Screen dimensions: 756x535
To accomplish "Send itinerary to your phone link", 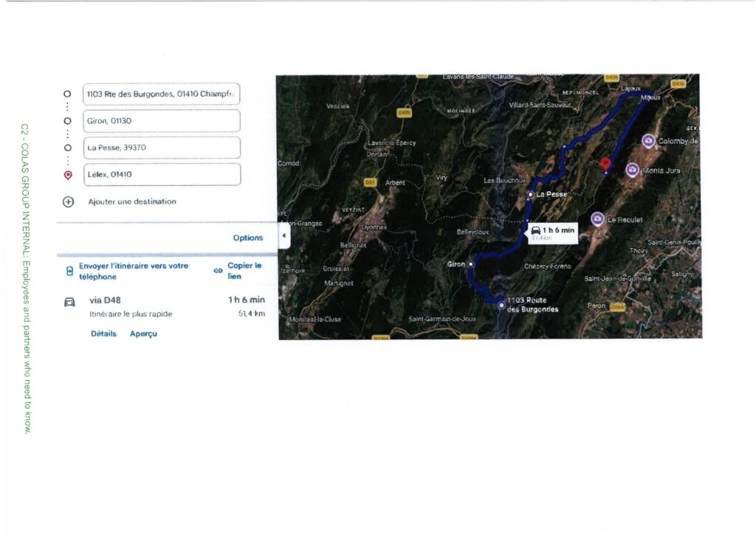I will [x=134, y=271].
